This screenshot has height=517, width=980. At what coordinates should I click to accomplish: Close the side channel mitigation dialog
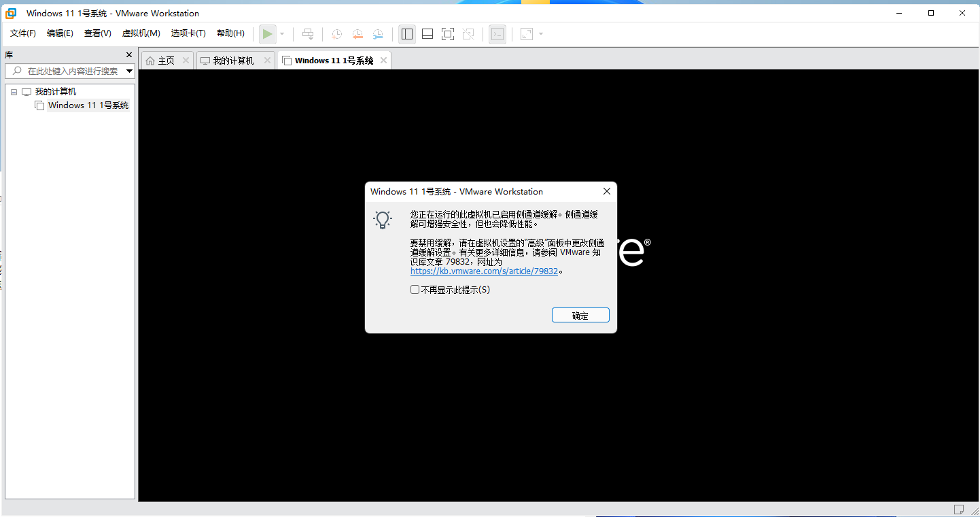(x=607, y=191)
